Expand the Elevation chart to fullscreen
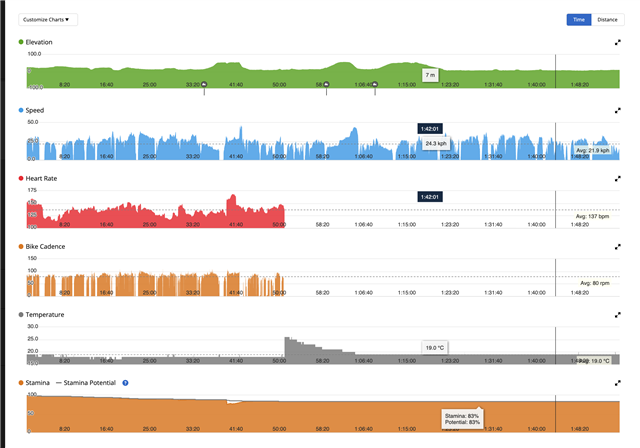The width and height of the screenshot is (640, 448). [617, 43]
